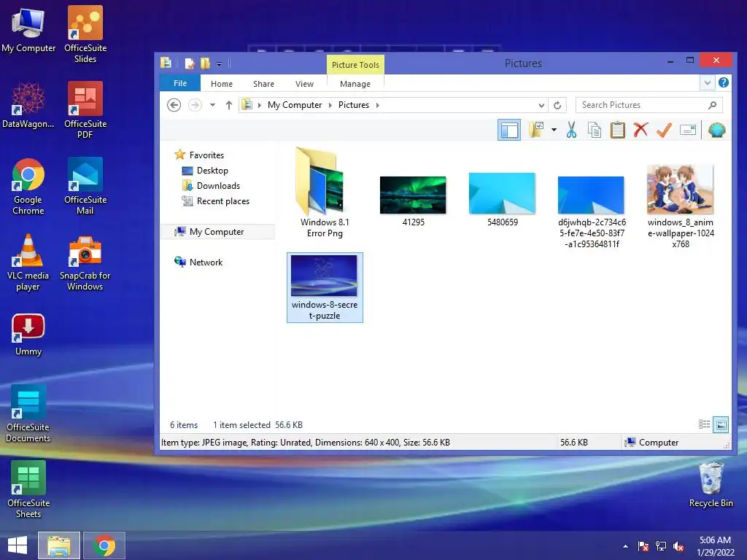Show hidden system tray icons arrow
This screenshot has width=747, height=560.
[625, 546]
